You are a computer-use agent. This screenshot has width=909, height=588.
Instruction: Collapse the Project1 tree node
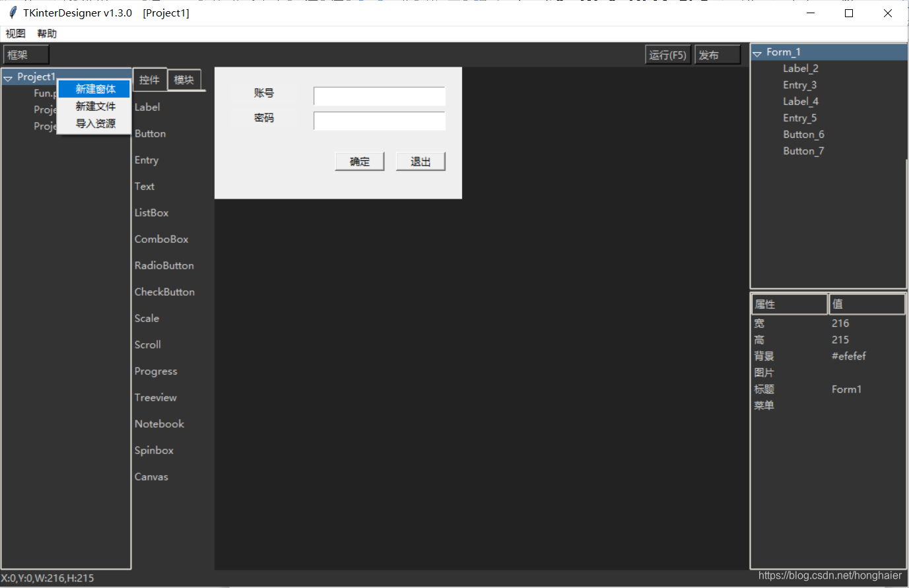(8, 78)
